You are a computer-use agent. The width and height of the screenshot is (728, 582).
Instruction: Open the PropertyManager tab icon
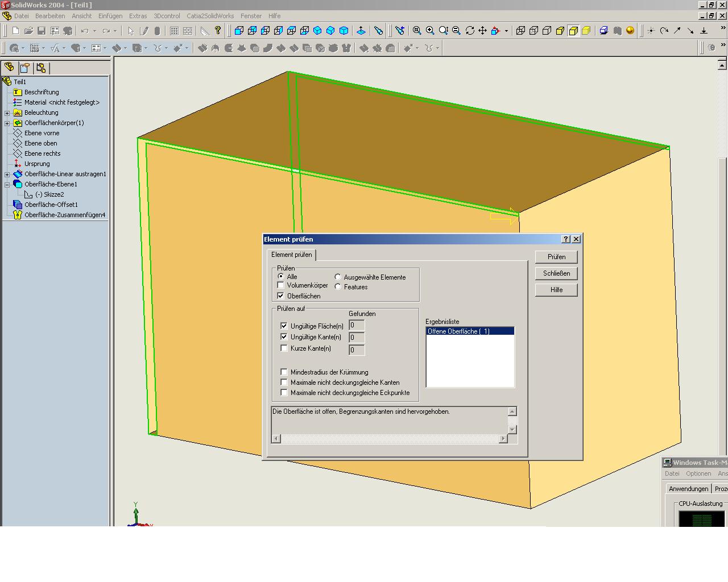pos(25,68)
